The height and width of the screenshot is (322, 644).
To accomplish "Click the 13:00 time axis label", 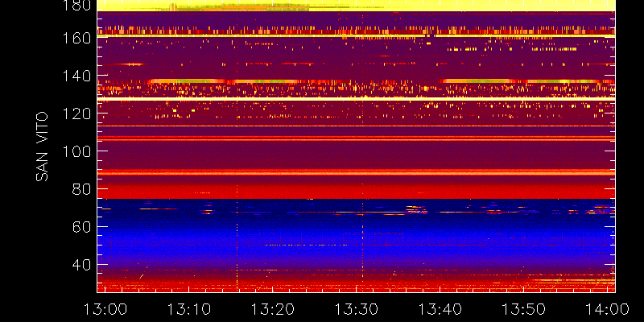I will pyautogui.click(x=105, y=309).
